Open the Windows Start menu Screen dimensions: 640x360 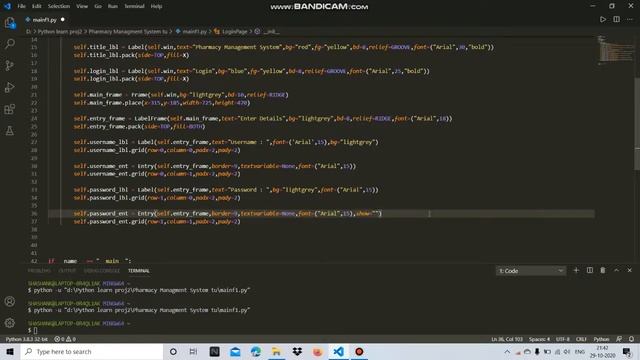click(x=10, y=351)
